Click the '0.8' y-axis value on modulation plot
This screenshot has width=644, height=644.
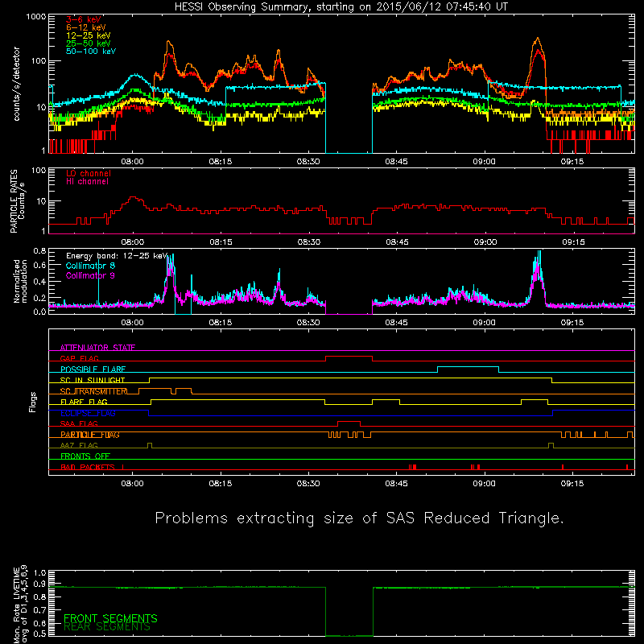coord(39,250)
